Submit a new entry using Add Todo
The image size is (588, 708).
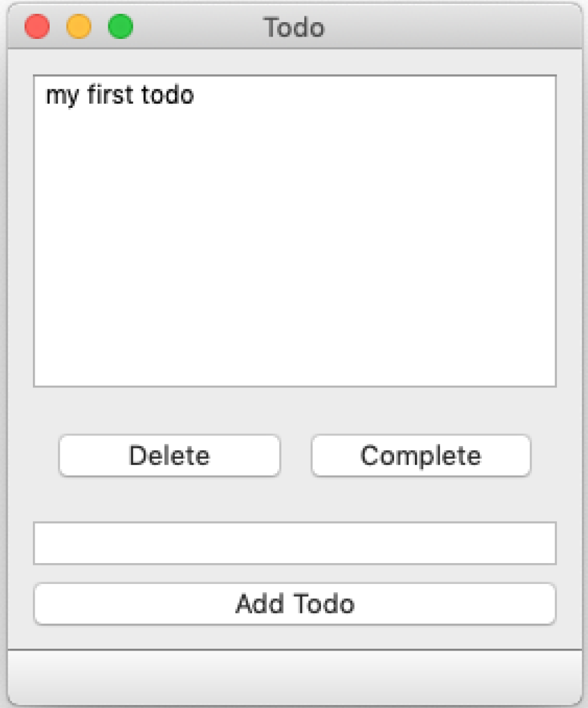(x=295, y=604)
